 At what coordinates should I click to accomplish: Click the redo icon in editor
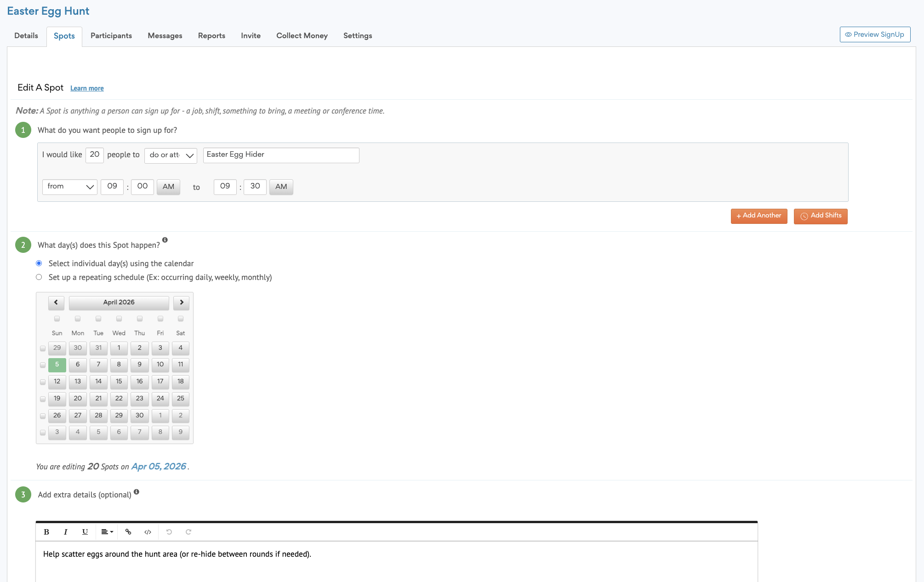pyautogui.click(x=188, y=532)
